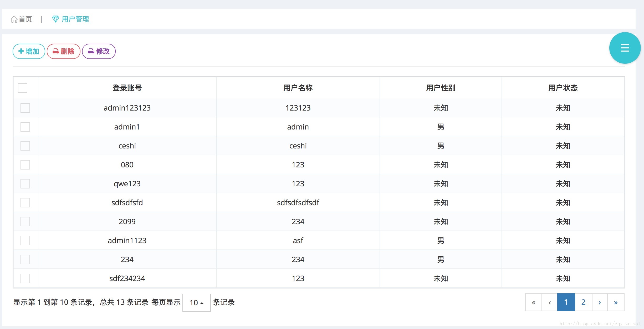Click the 增加 add button
The image size is (644, 329).
pyautogui.click(x=29, y=51)
